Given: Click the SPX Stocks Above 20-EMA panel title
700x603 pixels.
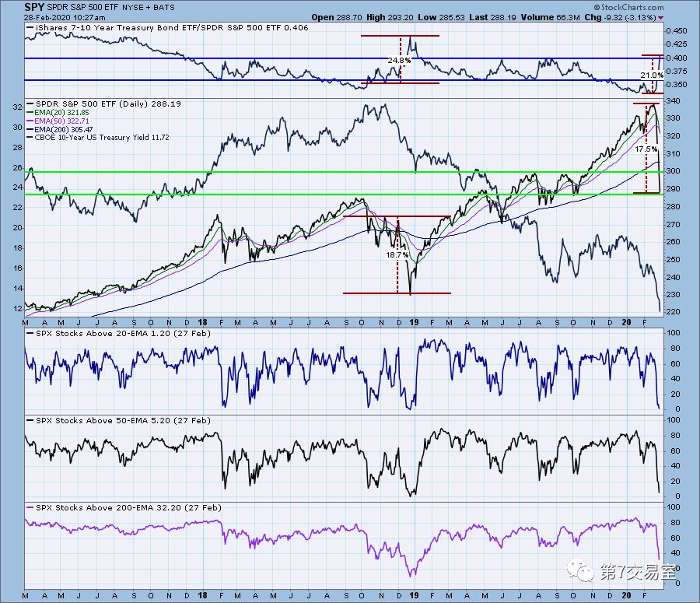Looking at the screenshot, I should coord(123,334).
